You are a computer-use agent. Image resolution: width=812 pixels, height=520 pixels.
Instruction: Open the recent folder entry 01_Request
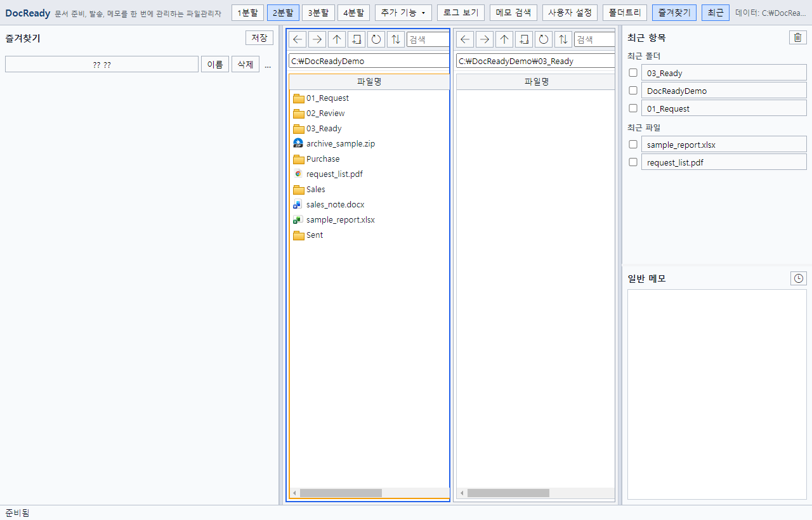[x=724, y=108]
